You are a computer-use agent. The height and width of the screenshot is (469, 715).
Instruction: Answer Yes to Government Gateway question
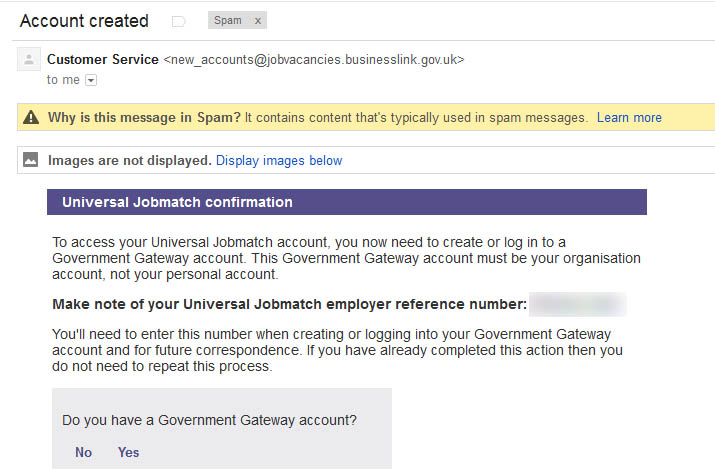(129, 452)
